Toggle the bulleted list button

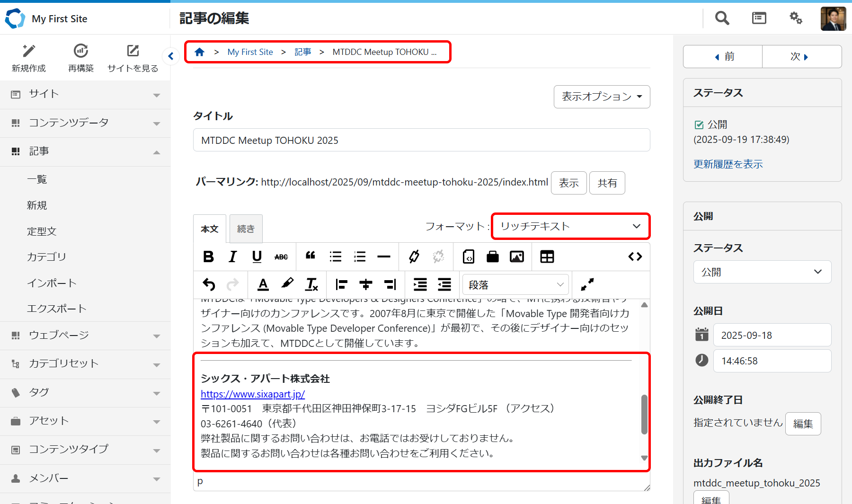click(335, 256)
